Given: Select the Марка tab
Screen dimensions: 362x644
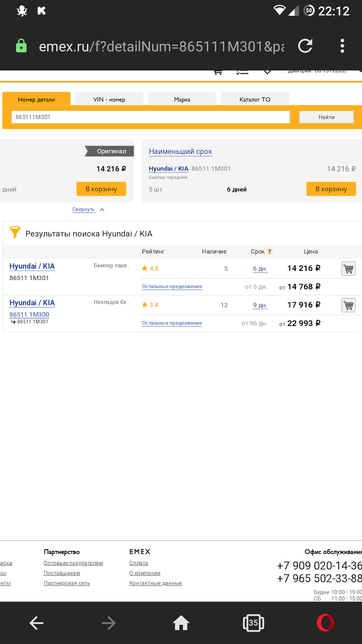Looking at the screenshot, I should click(182, 99).
